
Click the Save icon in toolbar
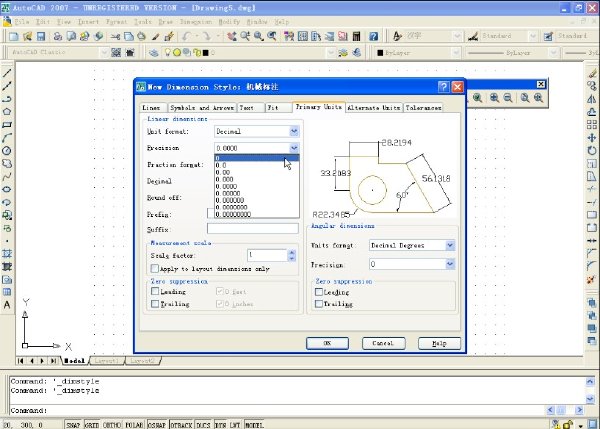point(41,36)
